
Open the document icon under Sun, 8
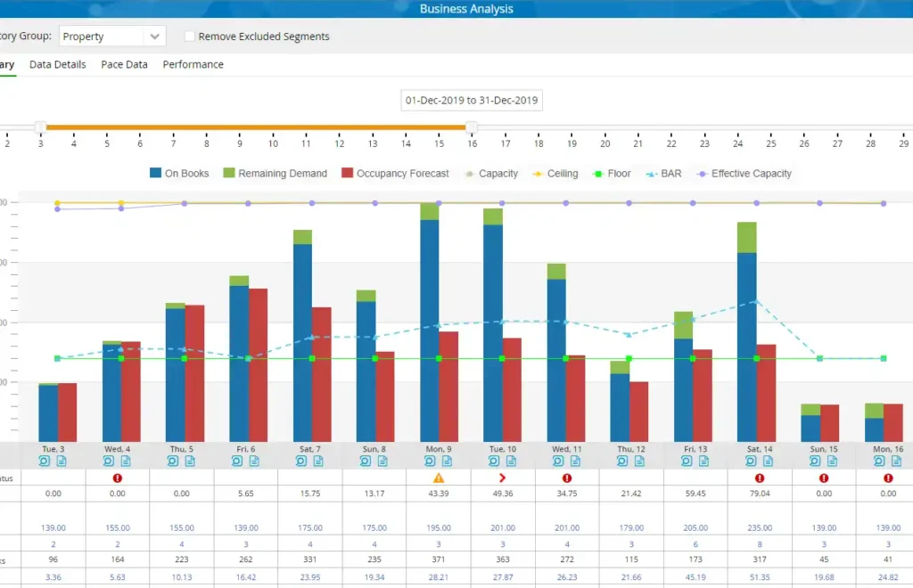[382, 461]
